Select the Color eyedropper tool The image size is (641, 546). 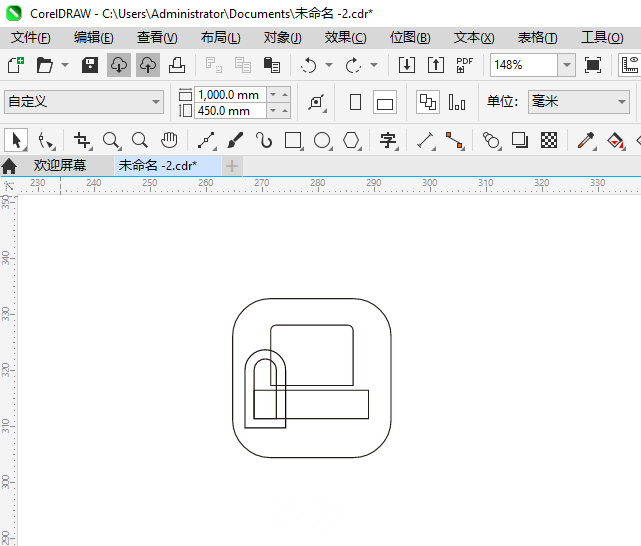[x=586, y=141]
